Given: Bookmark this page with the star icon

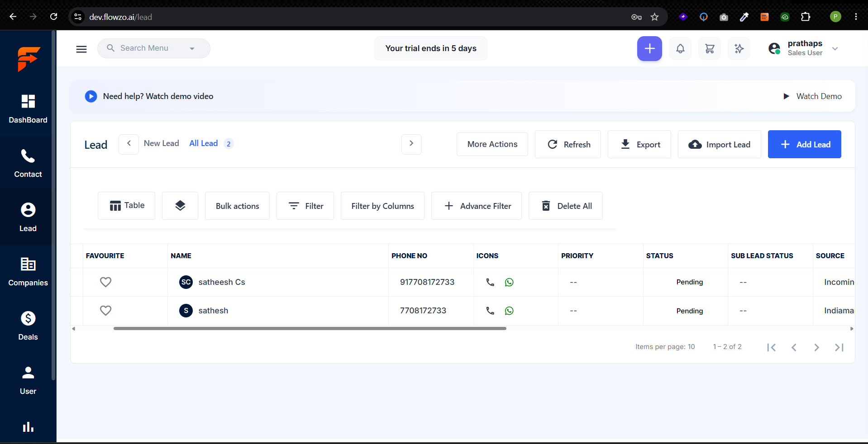Looking at the screenshot, I should point(654,17).
